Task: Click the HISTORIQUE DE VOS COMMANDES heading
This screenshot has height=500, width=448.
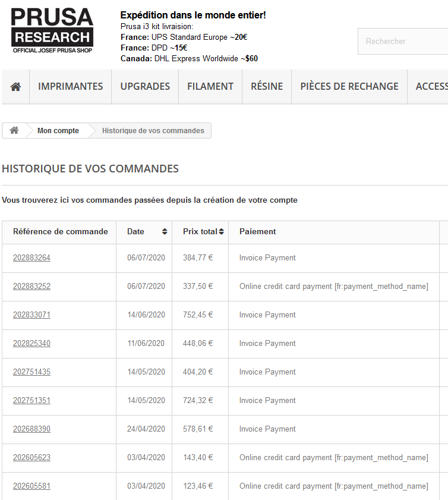Action: (x=90, y=169)
